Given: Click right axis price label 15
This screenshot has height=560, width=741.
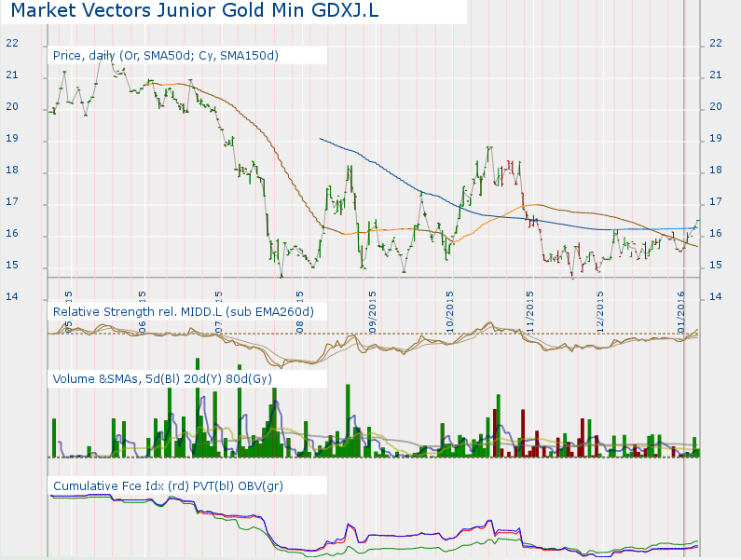Looking at the screenshot, I should coord(716,265).
